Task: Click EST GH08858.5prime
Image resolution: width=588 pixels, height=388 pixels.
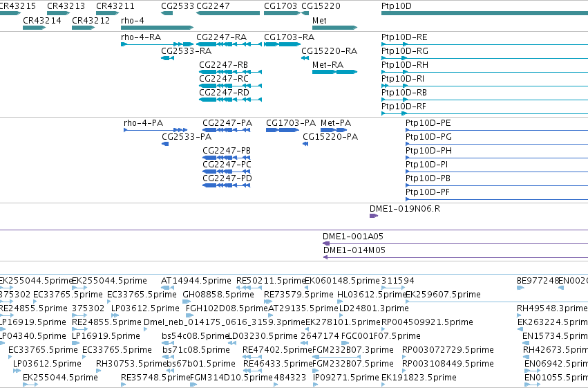Action: [187, 302]
